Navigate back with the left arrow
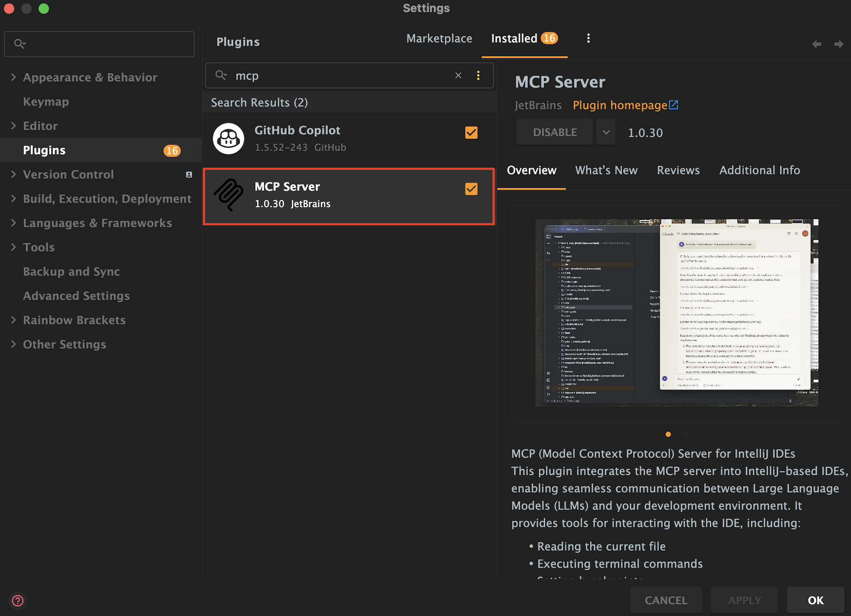The height and width of the screenshot is (616, 851). tap(817, 44)
